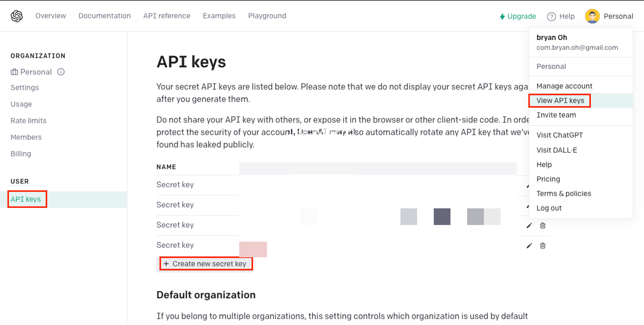Viewport: 644px width, 325px height.
Task: Open Rate limits in the sidebar
Action: [x=28, y=121]
